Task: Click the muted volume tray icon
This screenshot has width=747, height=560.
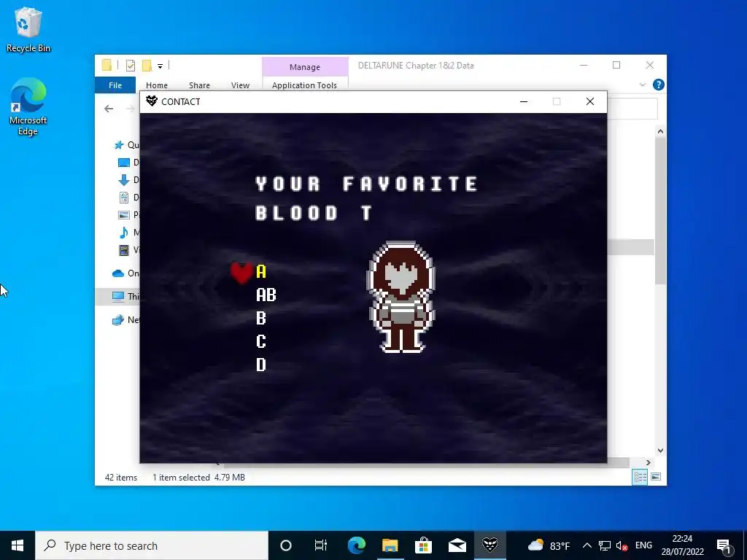Action: (622, 545)
